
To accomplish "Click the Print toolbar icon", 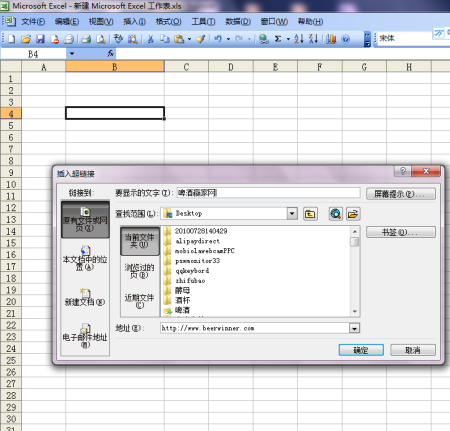I will [86, 39].
